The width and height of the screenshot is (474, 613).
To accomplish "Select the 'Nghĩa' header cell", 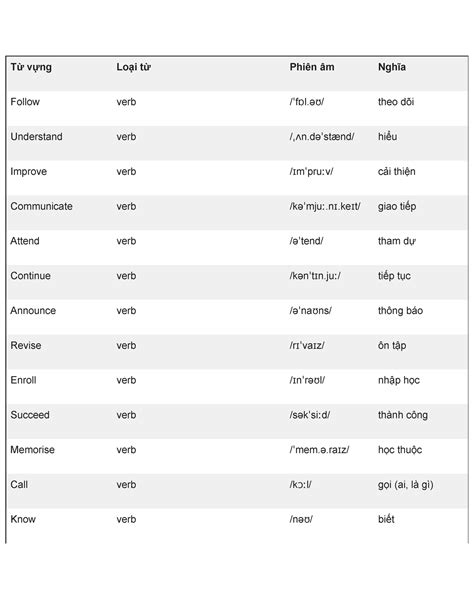I will pyautogui.click(x=391, y=67).
